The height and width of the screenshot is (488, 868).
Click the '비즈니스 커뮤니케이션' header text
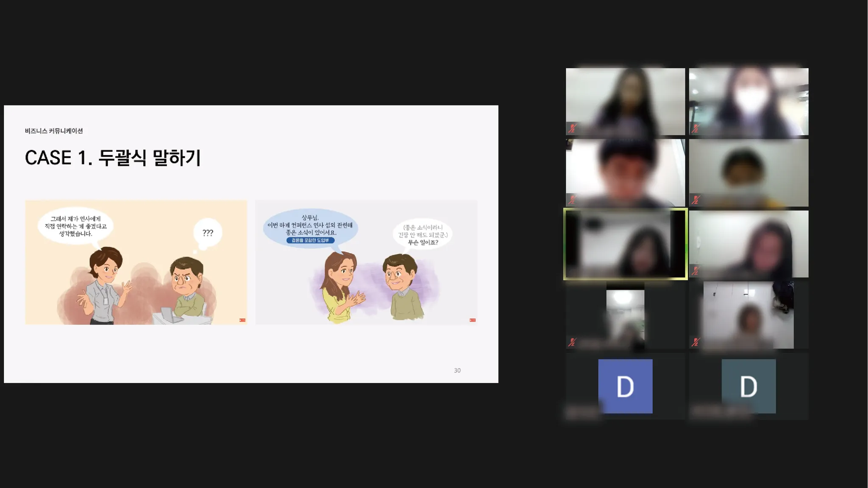[x=54, y=131]
